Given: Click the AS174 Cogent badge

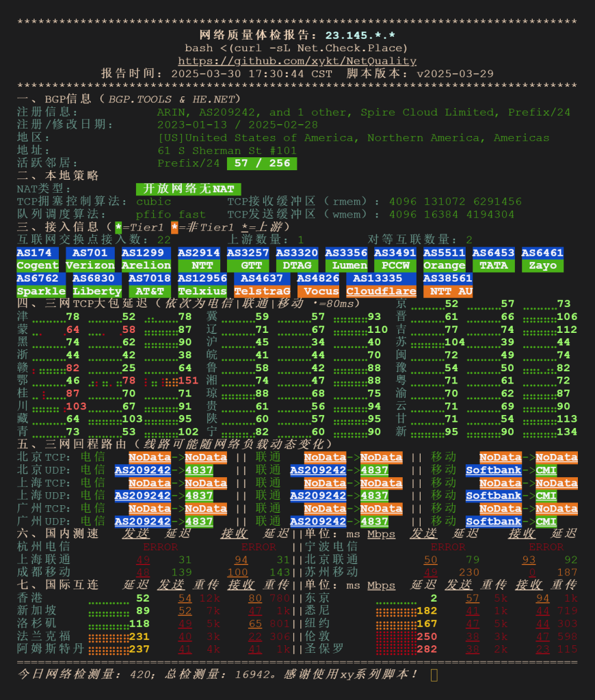Looking at the screenshot, I should click(x=38, y=259).
